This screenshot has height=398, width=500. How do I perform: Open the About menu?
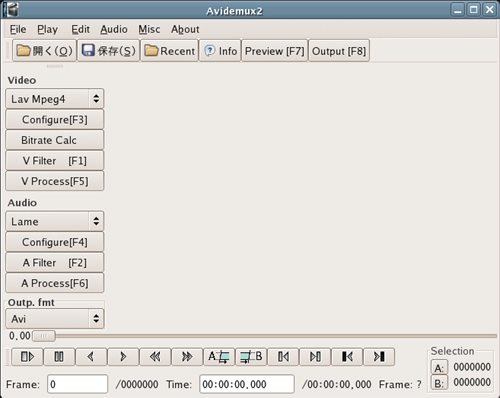pyautogui.click(x=185, y=29)
